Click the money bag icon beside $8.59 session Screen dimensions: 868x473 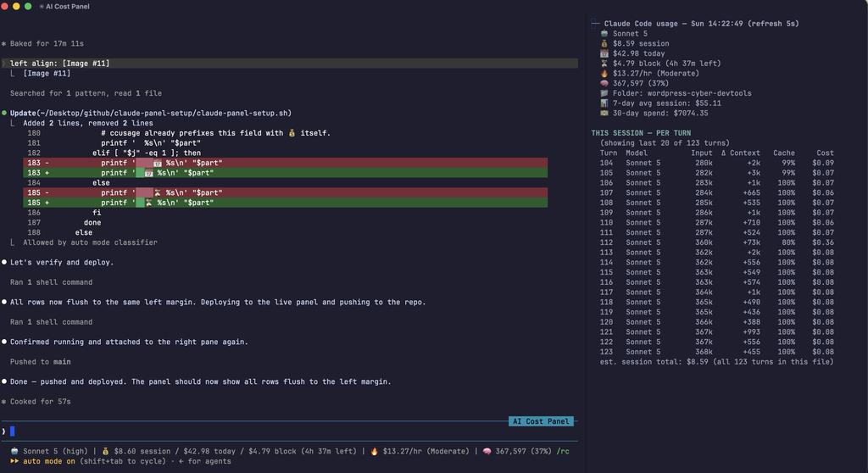click(x=604, y=43)
